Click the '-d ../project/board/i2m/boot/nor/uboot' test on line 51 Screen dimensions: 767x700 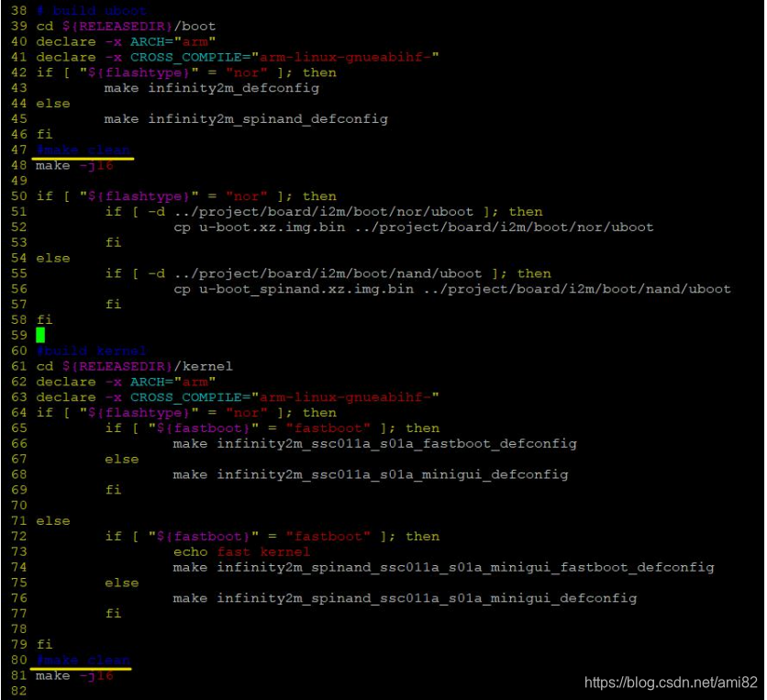[311, 212]
